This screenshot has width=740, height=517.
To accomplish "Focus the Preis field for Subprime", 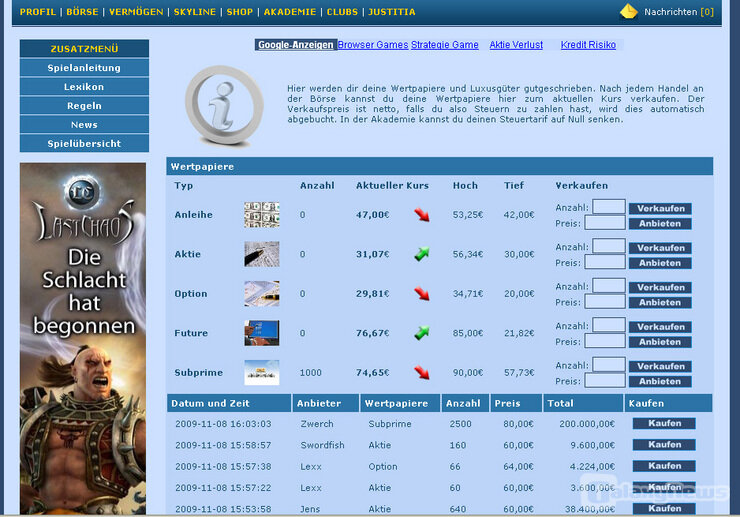I will 605,381.
